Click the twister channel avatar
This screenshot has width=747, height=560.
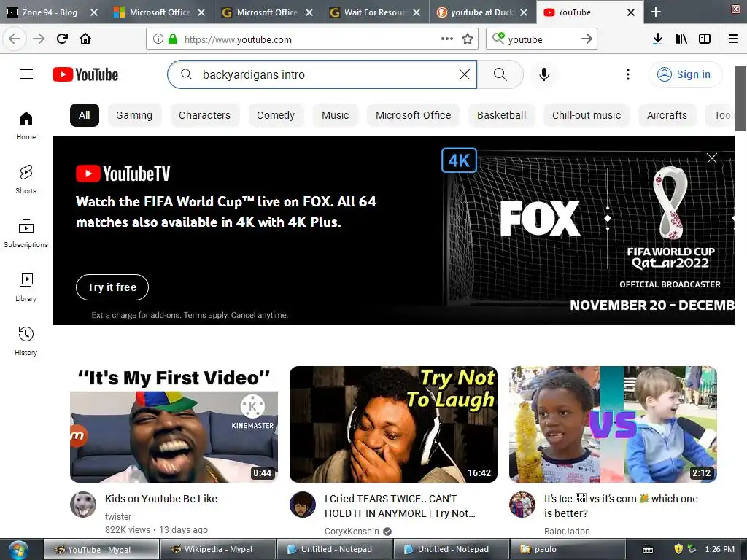[83, 505]
